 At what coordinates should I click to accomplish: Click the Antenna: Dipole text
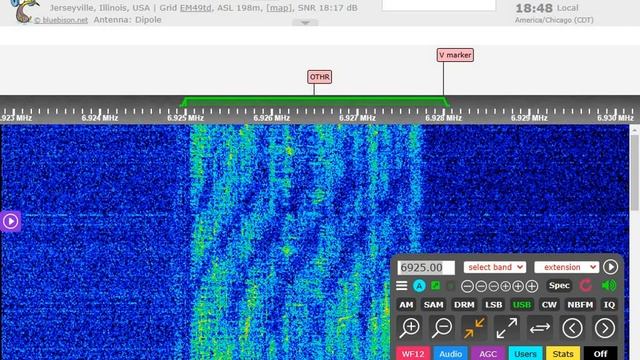(x=127, y=20)
